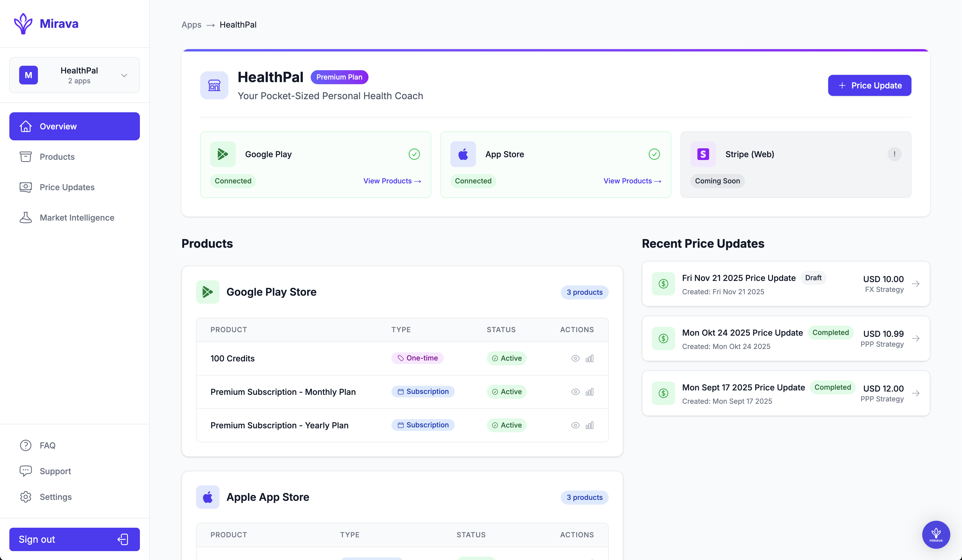Toggle the eye icon for 100 Credits

[575, 358]
